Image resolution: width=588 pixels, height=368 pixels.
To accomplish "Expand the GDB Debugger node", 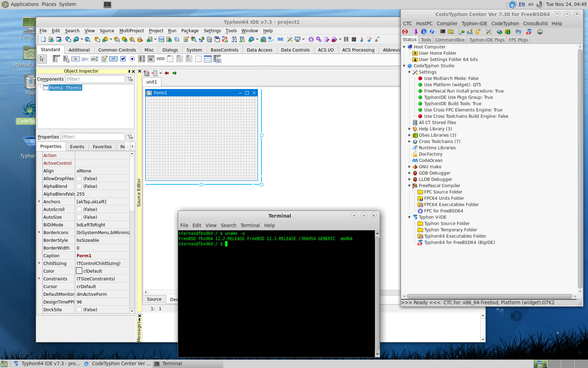I will tap(409, 173).
